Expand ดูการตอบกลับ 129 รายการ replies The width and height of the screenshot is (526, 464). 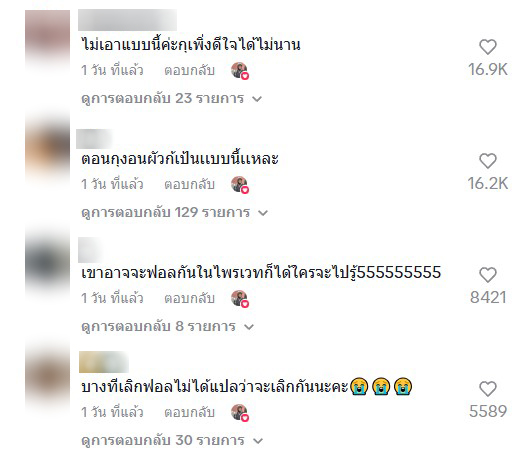click(174, 213)
